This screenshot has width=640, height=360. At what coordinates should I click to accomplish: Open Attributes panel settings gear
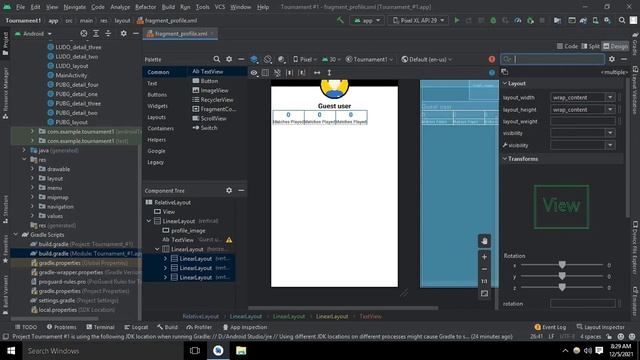coord(611,59)
